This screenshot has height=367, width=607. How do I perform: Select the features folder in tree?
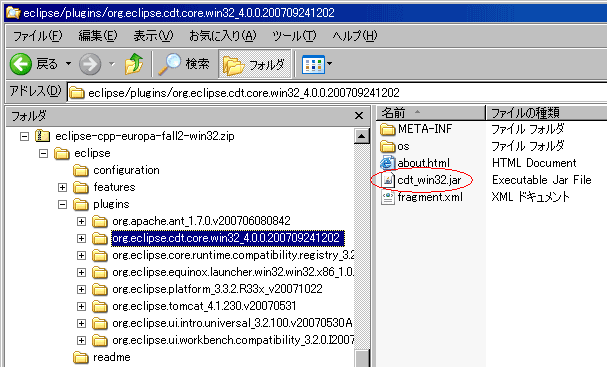(x=114, y=187)
